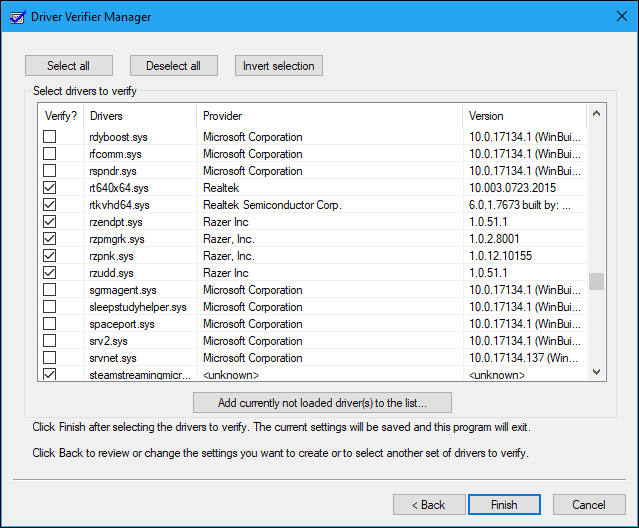This screenshot has width=639, height=528.
Task: Click the scrollbar up arrow
Action: 596,114
